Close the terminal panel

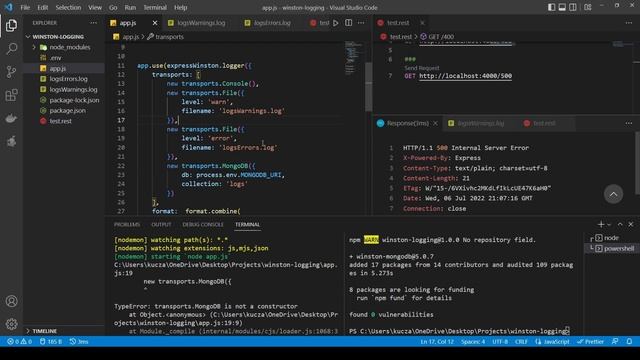(x=631, y=224)
